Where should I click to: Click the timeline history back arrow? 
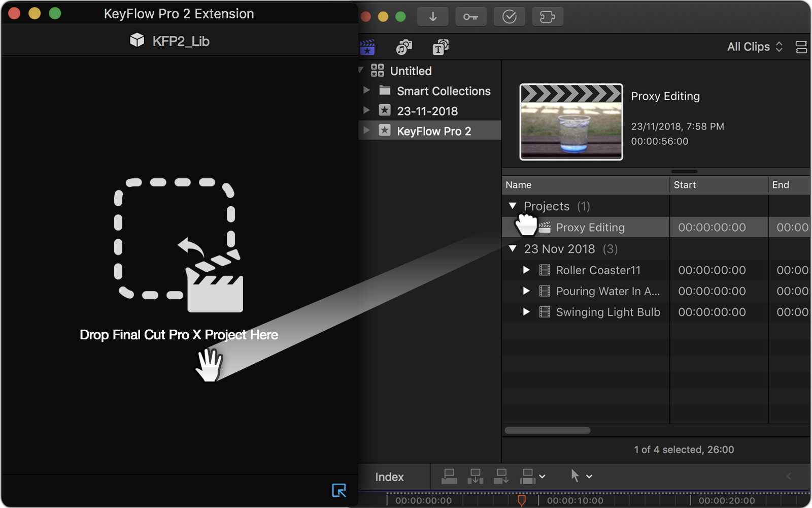tap(789, 476)
